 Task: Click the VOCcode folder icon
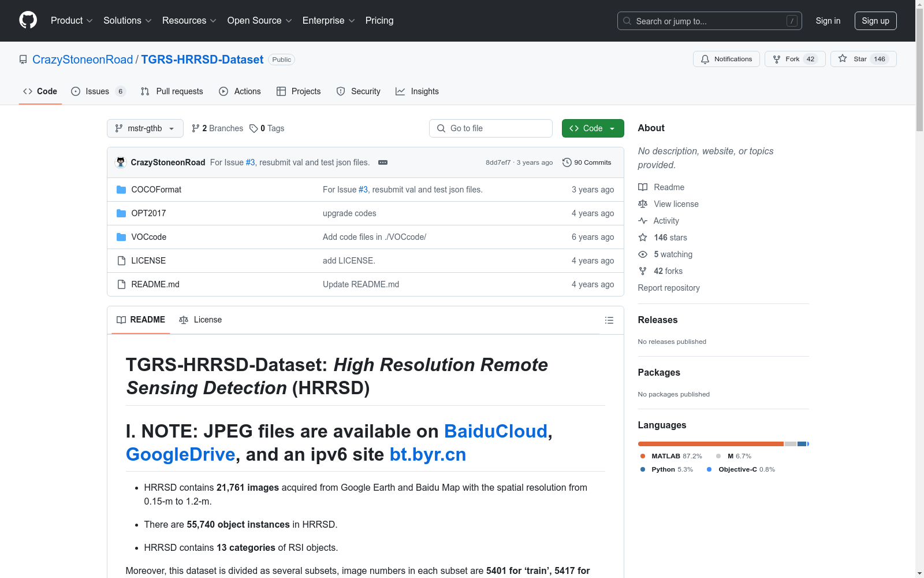click(x=121, y=237)
